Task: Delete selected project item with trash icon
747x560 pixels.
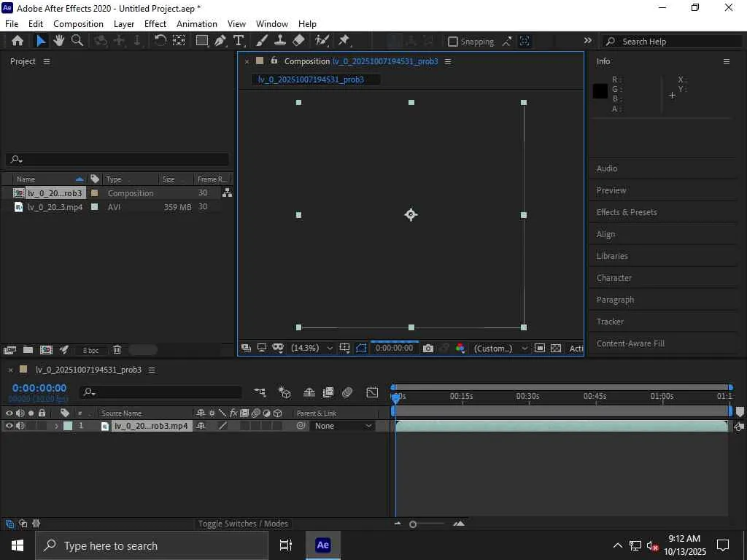Action: pos(117,350)
